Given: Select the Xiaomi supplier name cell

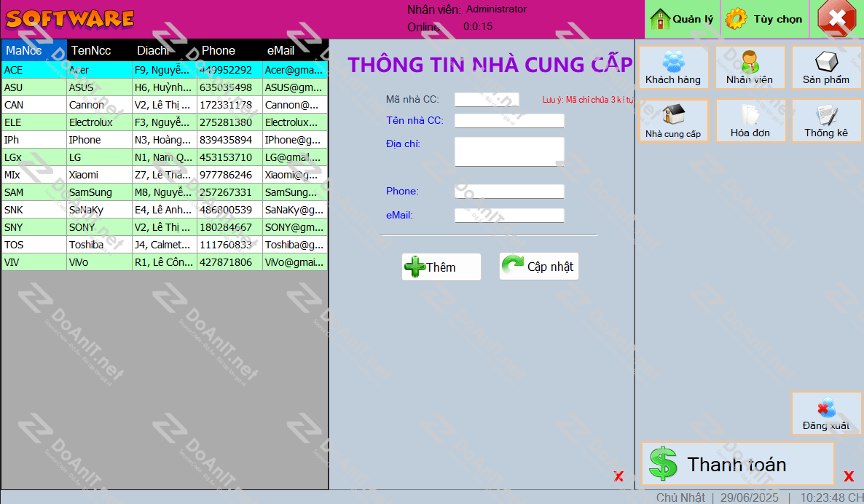Looking at the screenshot, I should (99, 175).
